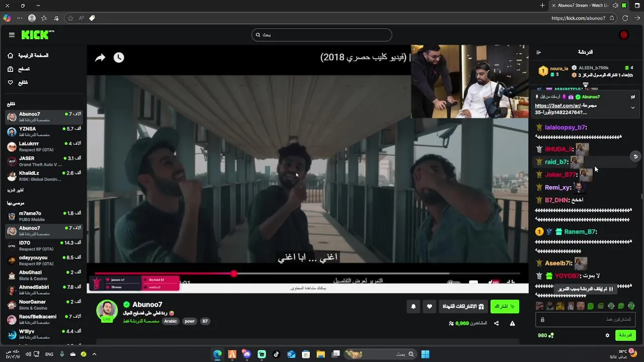The height and width of the screenshot is (362, 644).
Task: Send message with green chat button
Action: click(625, 335)
